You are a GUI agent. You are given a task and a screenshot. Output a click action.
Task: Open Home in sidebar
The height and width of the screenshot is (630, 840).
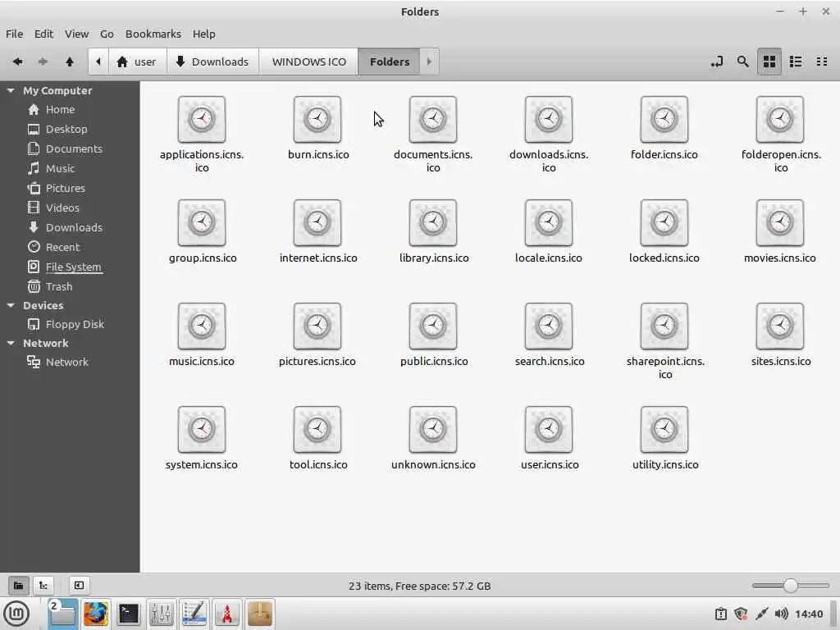[60, 109]
